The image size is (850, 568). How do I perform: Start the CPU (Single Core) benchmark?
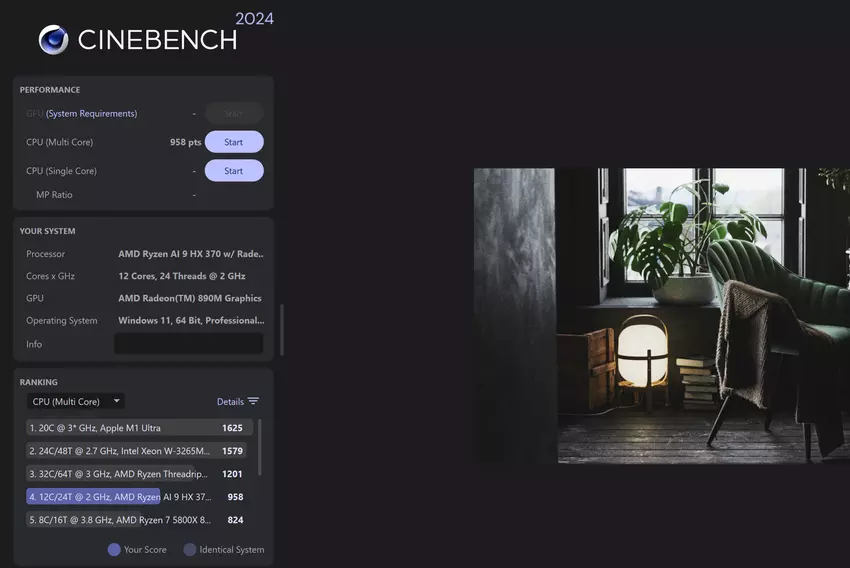234,171
